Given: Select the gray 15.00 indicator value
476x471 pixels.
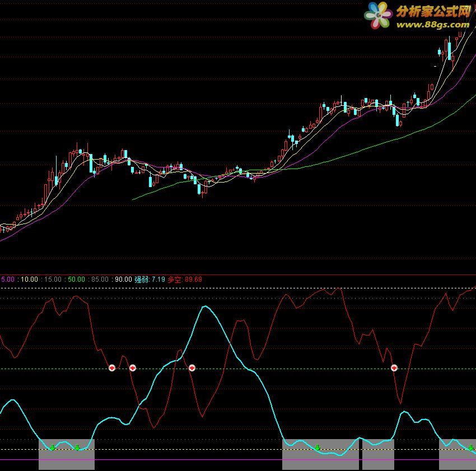Looking at the screenshot, I should pos(53,279).
